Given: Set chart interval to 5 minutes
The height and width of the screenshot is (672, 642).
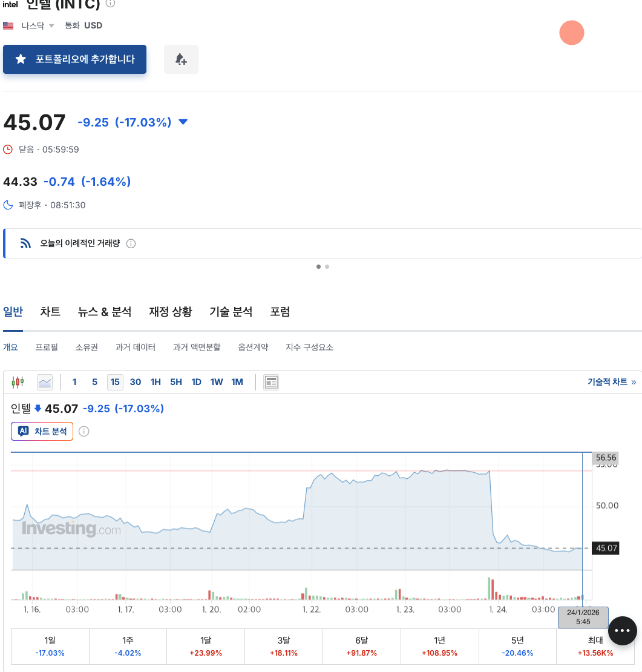Looking at the screenshot, I should click(x=94, y=382).
